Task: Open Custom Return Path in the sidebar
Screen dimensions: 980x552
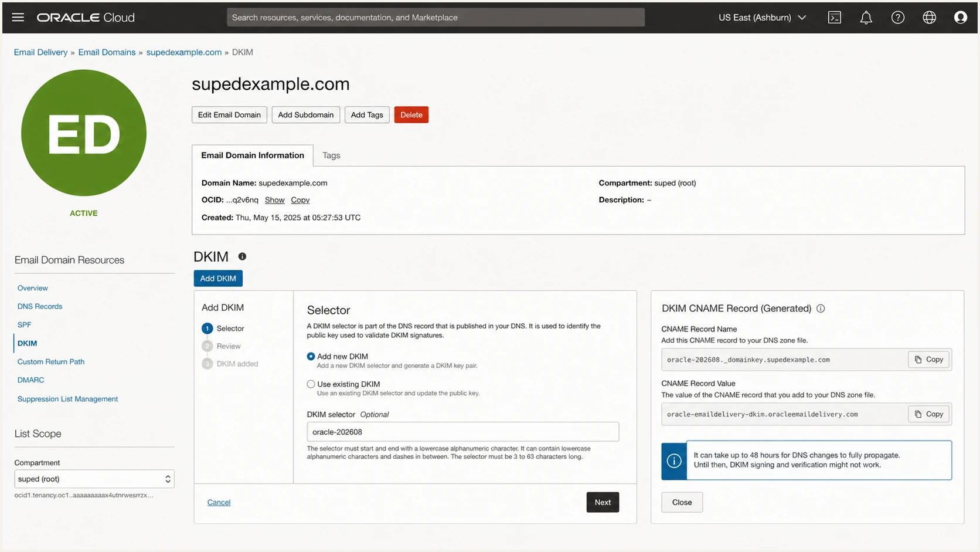Action: point(51,362)
